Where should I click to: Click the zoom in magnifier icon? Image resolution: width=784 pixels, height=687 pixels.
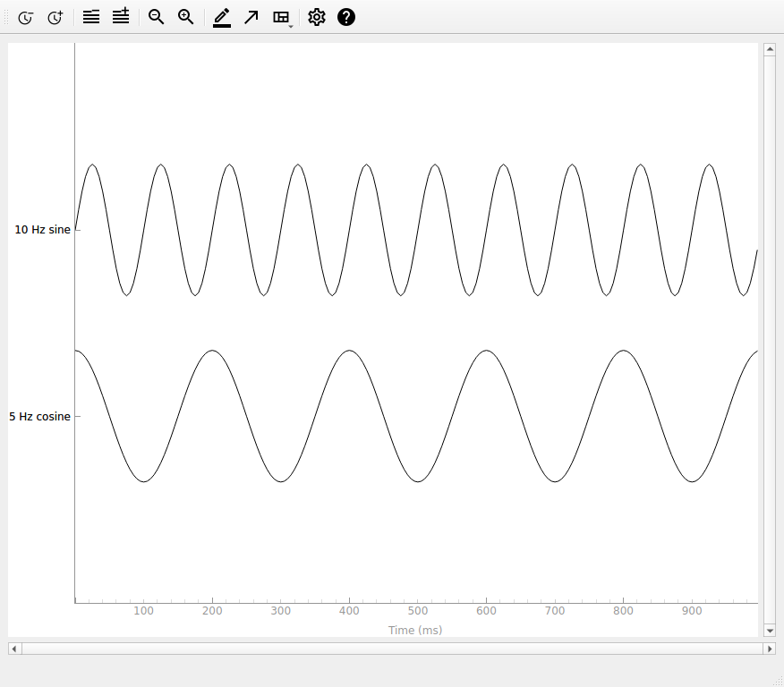pyautogui.click(x=185, y=17)
